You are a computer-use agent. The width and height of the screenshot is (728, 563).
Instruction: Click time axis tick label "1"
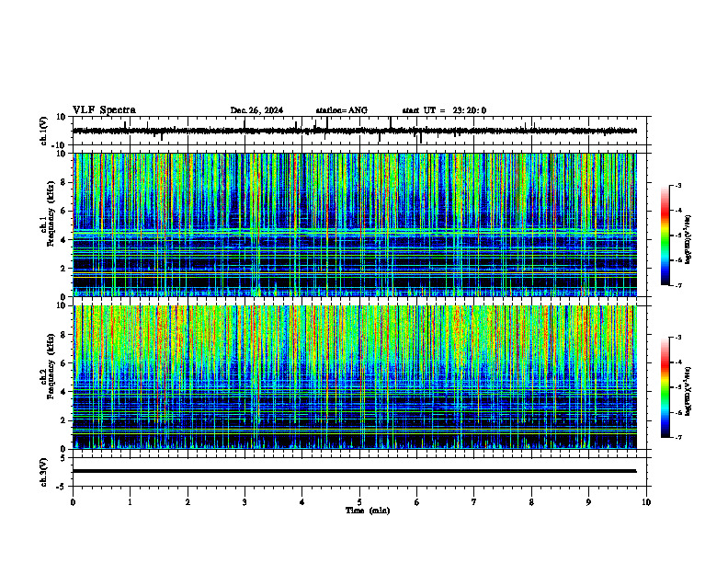click(x=130, y=502)
